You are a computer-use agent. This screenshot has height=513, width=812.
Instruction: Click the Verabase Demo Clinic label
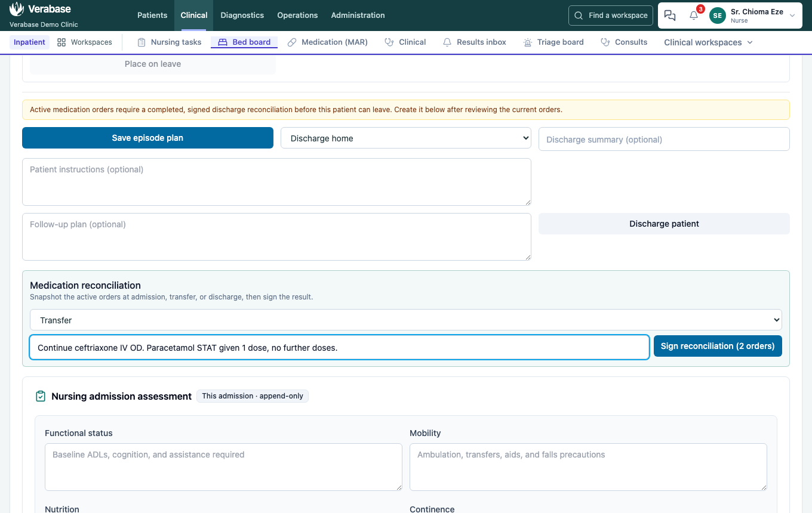pyautogui.click(x=44, y=24)
